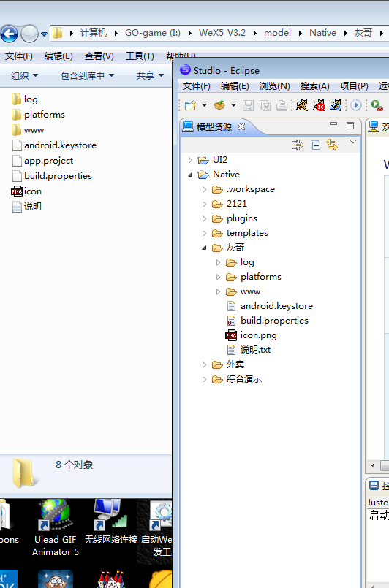Viewport: 389px width, 588px height.
Task: Select app.project file in Explorer
Action: point(42,161)
